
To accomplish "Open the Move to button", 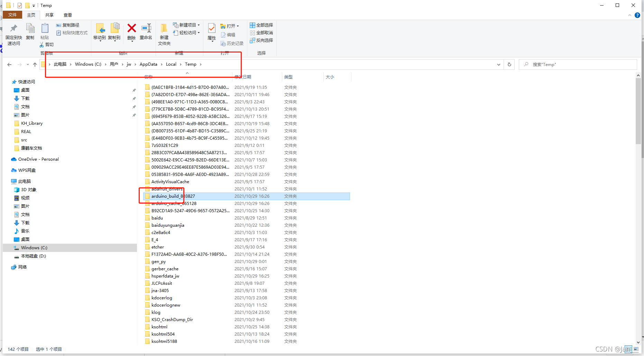I will pos(100,32).
